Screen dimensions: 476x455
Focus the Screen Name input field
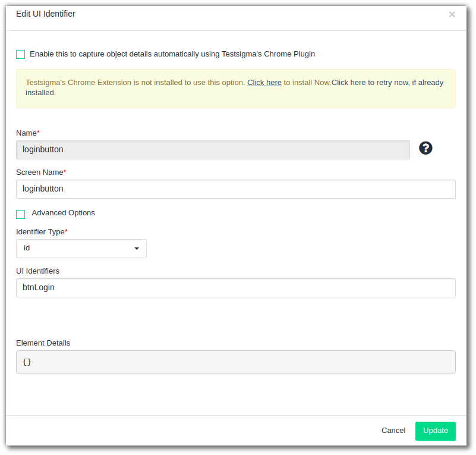[235, 189]
